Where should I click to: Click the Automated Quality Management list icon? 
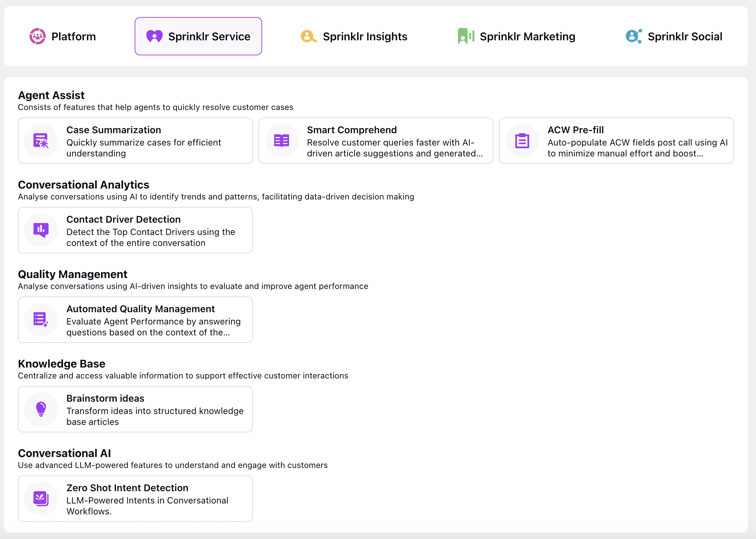pos(41,320)
